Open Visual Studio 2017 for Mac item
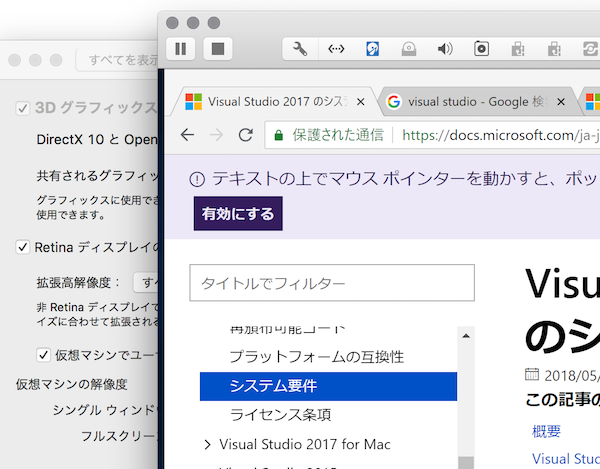Image resolution: width=600 pixels, height=469 pixels. point(305,444)
